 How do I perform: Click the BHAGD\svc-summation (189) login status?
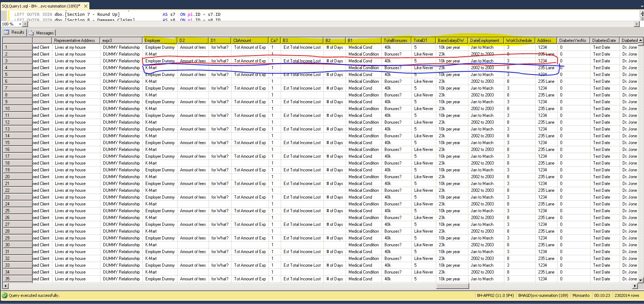click(x=543, y=295)
